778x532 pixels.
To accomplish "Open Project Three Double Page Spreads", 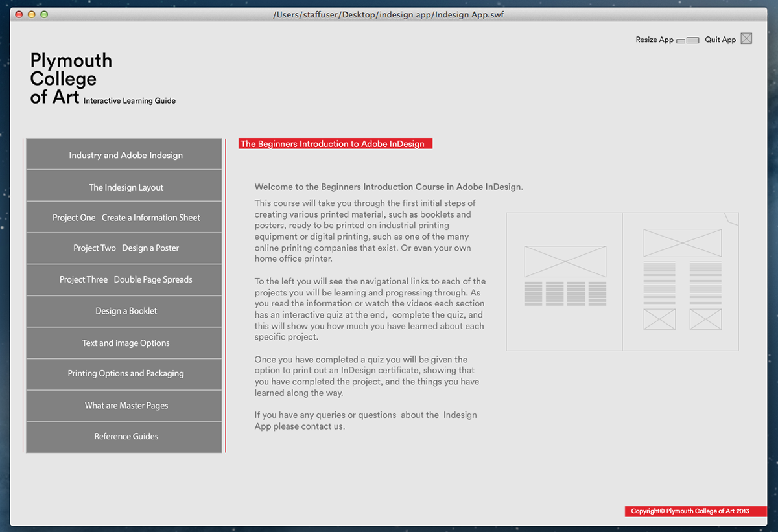I will pos(124,280).
